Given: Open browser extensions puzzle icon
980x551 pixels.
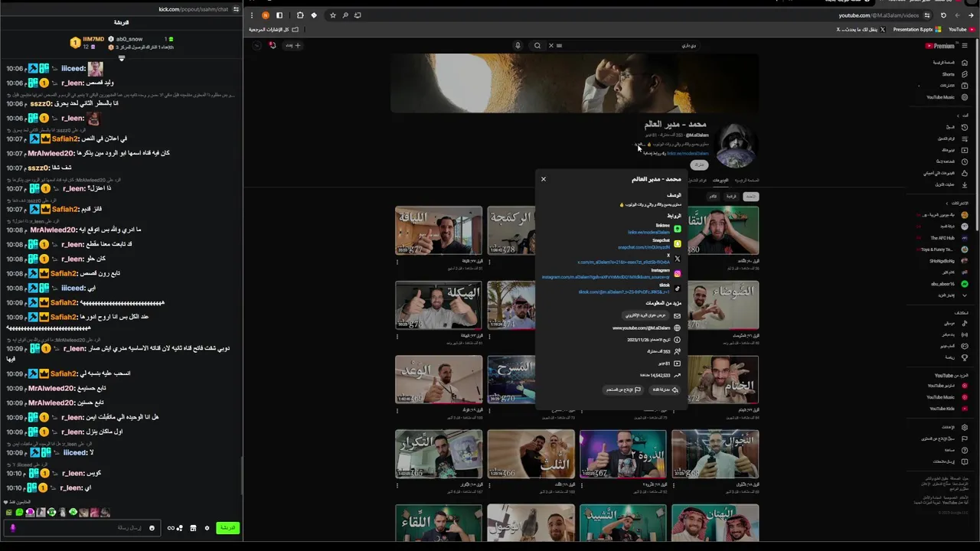Looking at the screenshot, I should point(299,15).
